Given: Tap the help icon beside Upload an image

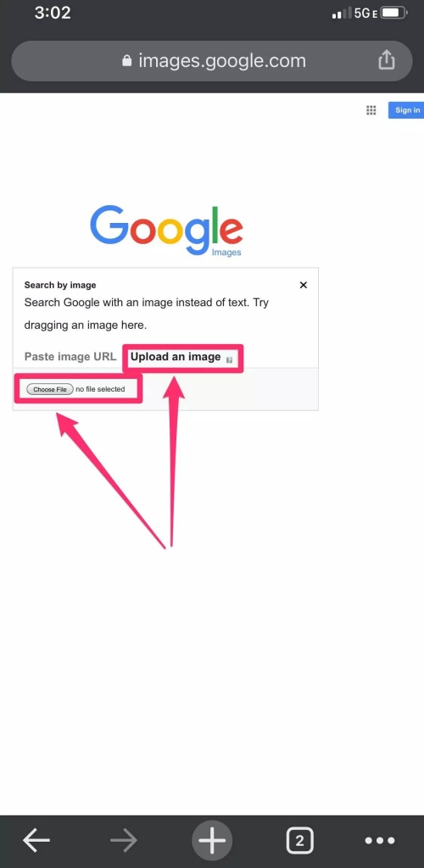Looking at the screenshot, I should [x=229, y=359].
